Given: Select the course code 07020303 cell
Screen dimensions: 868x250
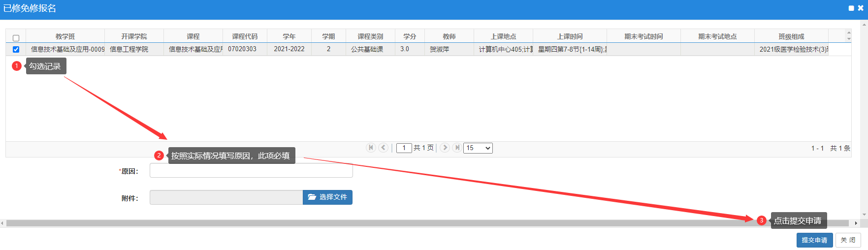Looking at the screenshot, I should [245, 49].
